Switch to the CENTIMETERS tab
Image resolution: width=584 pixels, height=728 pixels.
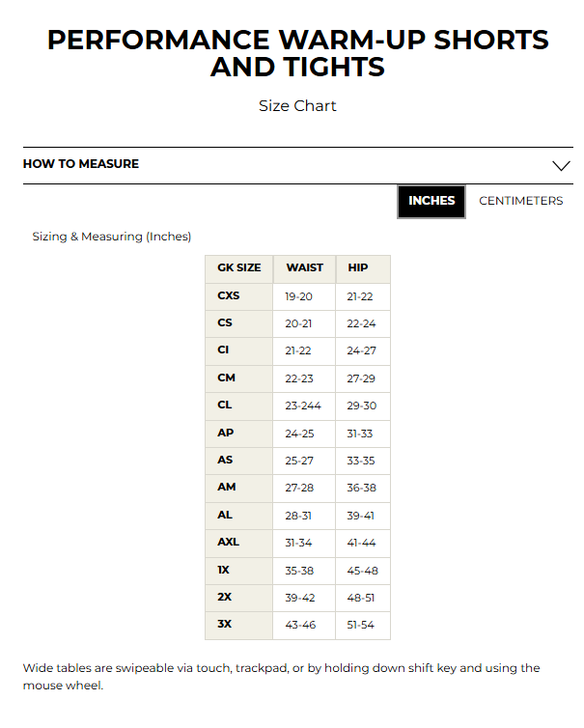520,201
